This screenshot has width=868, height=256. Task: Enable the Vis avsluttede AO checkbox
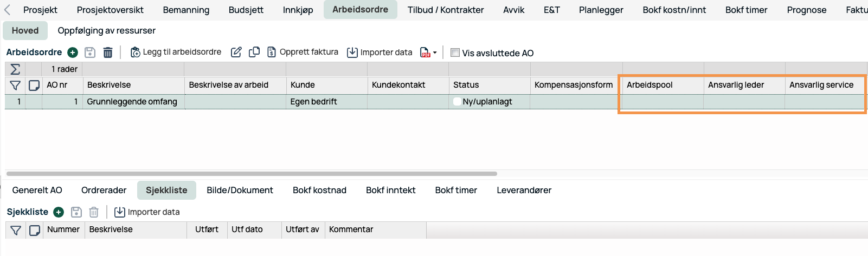pyautogui.click(x=455, y=52)
